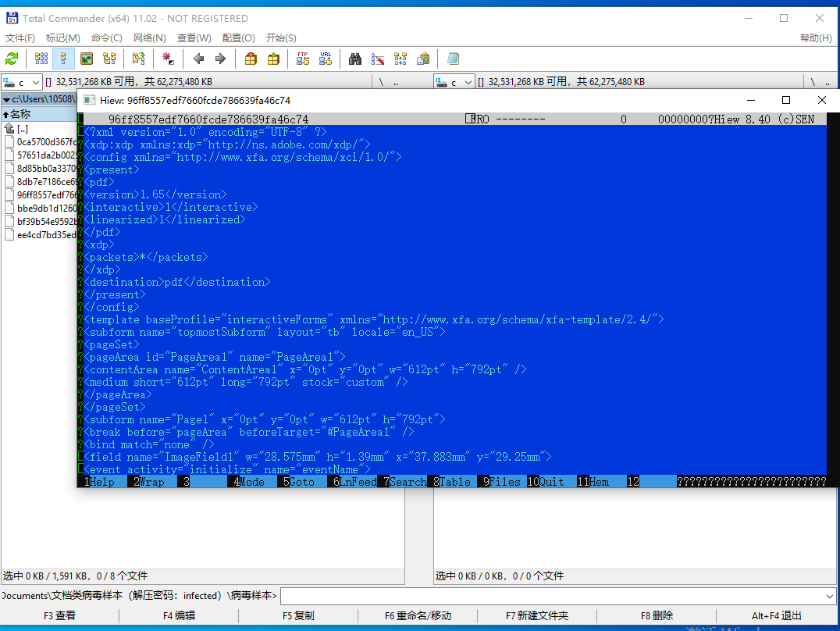Screen dimensions: 840x631
Task: Select file bbe9db1d1260 in left panel
Action: (x=41, y=209)
